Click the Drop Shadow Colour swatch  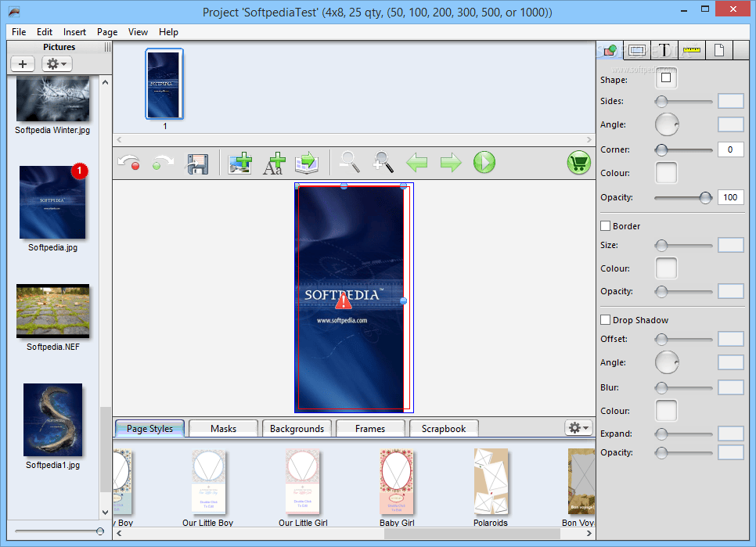(666, 411)
